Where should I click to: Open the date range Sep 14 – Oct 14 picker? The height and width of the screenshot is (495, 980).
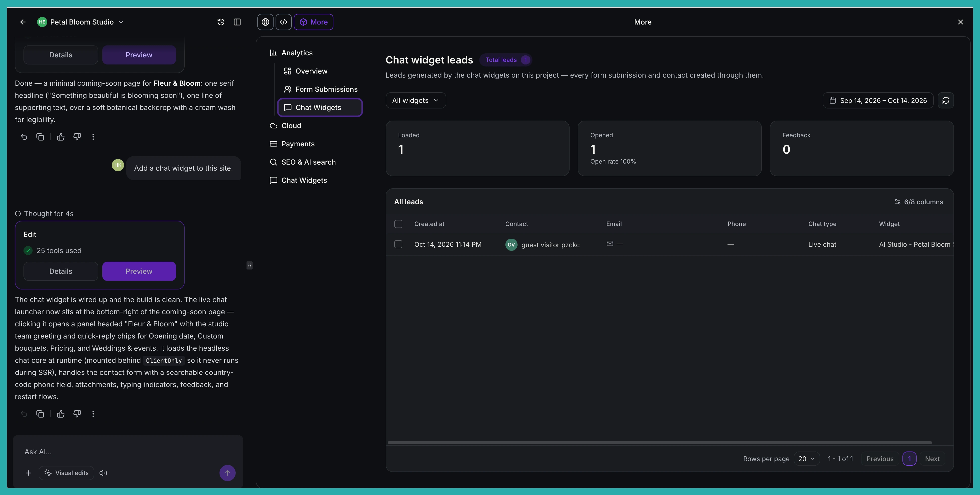[x=878, y=101]
